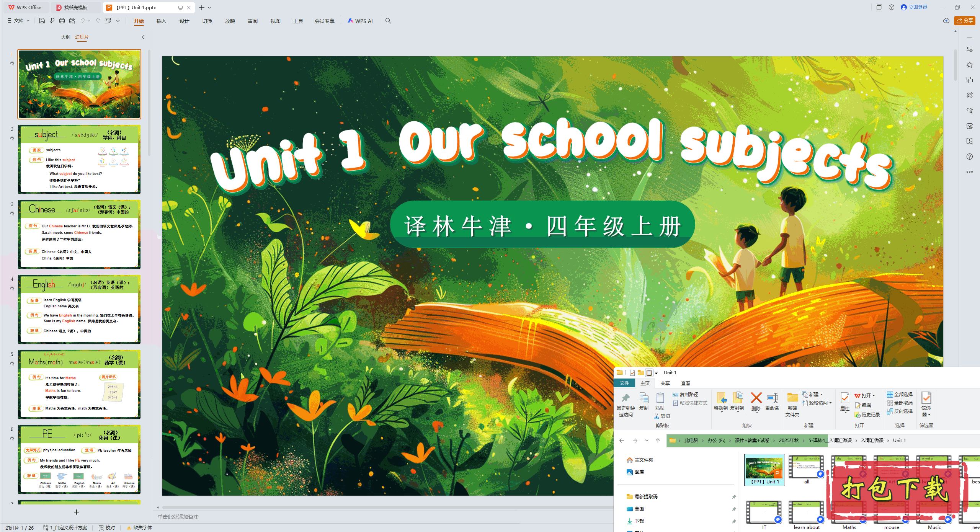Save the presentation via the save icon
The image size is (980, 532).
click(x=42, y=21)
